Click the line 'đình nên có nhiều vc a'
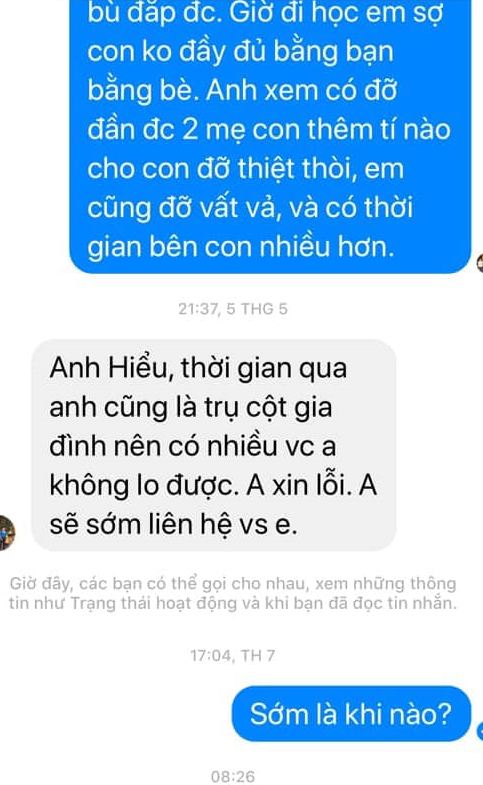Viewport: 483px width, 785px height. [193, 446]
